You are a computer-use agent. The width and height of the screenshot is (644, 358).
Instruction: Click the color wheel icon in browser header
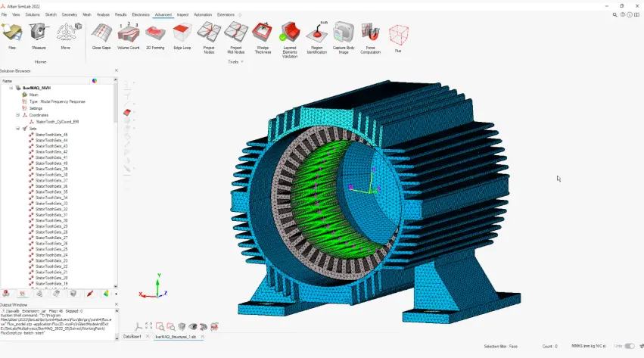(x=95, y=81)
